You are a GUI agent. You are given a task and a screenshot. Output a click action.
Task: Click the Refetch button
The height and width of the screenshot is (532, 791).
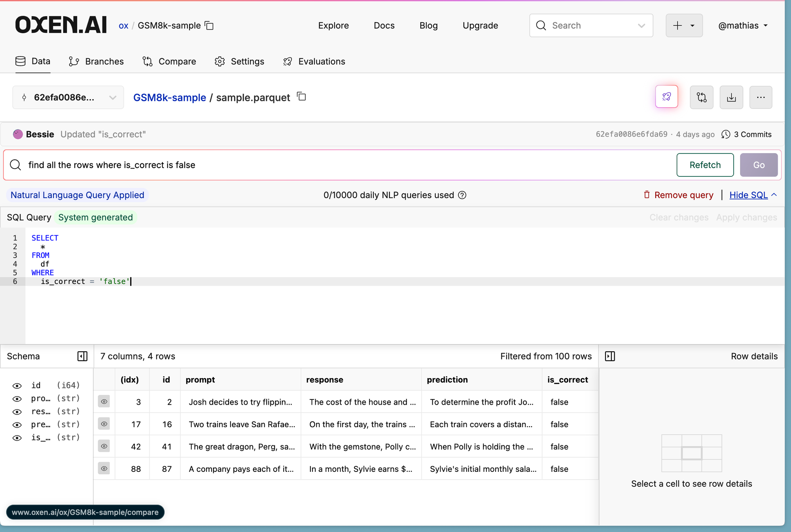(705, 165)
